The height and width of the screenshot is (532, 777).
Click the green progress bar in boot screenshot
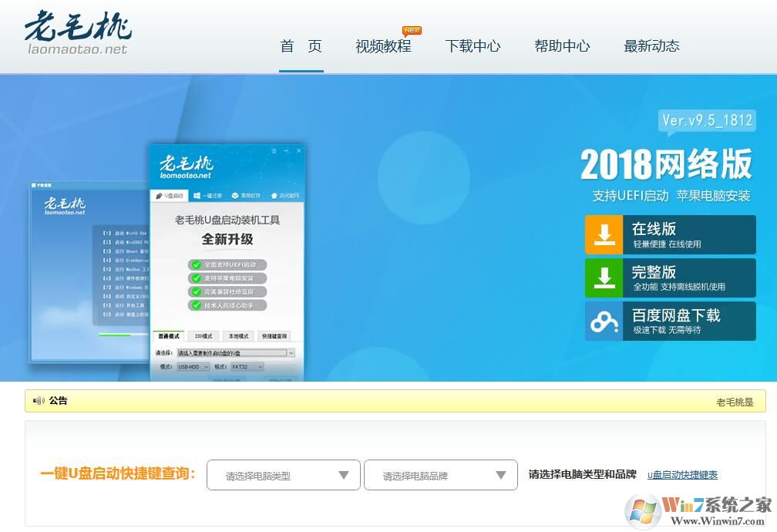[116, 335]
